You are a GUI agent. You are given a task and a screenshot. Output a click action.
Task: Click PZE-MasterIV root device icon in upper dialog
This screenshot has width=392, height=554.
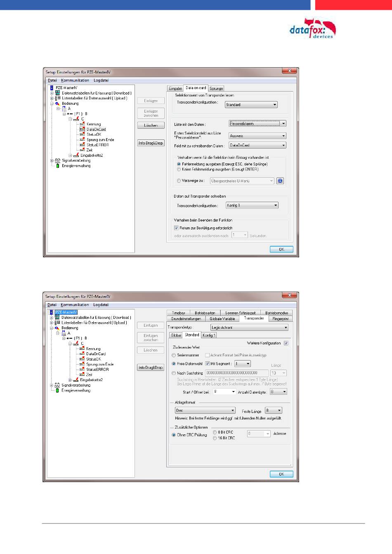click(52, 88)
